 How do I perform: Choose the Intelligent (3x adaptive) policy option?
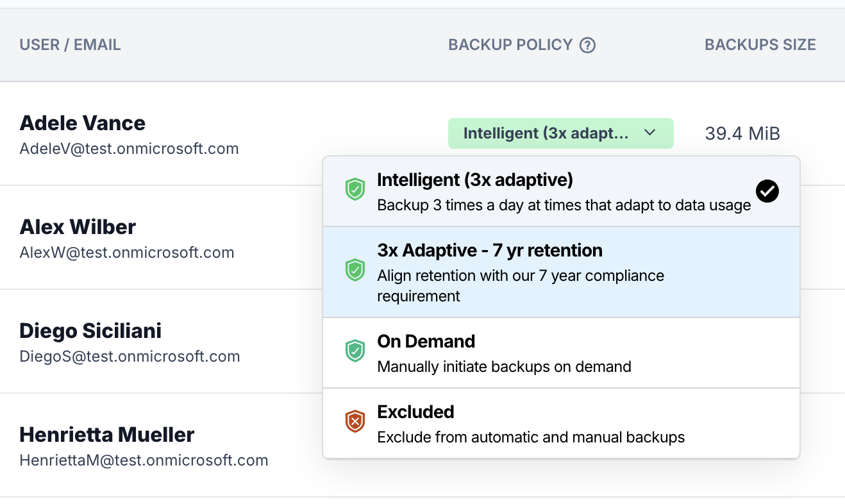point(561,191)
